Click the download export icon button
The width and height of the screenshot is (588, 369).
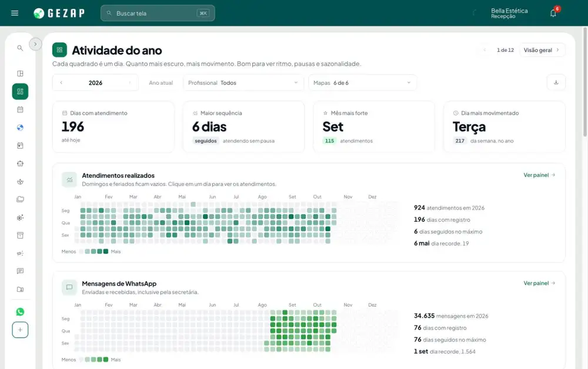pos(556,82)
